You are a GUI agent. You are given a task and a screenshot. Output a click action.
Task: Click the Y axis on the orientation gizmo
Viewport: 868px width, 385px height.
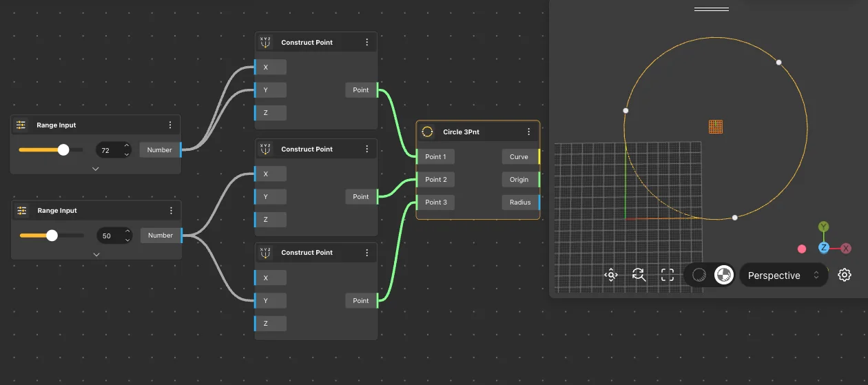click(x=823, y=227)
